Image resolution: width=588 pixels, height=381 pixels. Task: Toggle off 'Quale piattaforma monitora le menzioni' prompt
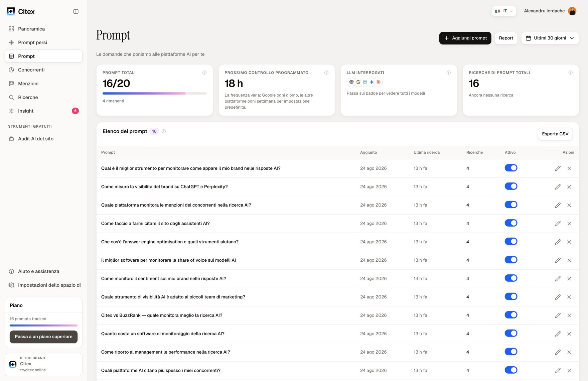click(511, 205)
